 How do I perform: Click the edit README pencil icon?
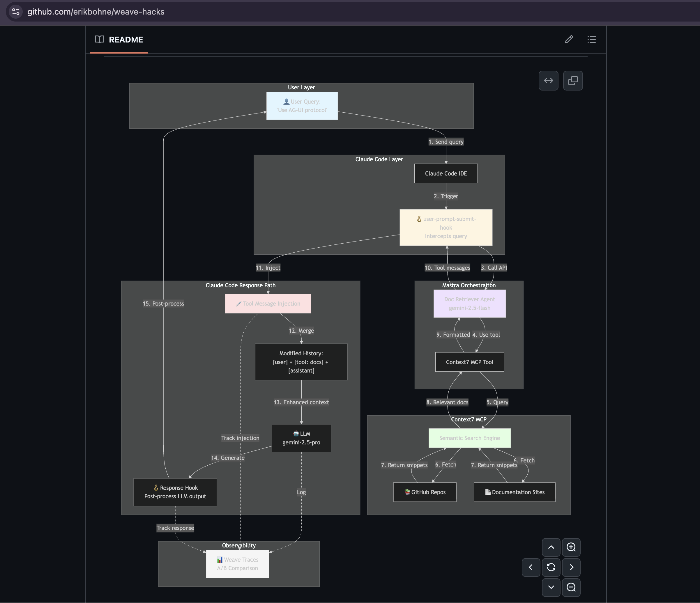[x=569, y=40]
